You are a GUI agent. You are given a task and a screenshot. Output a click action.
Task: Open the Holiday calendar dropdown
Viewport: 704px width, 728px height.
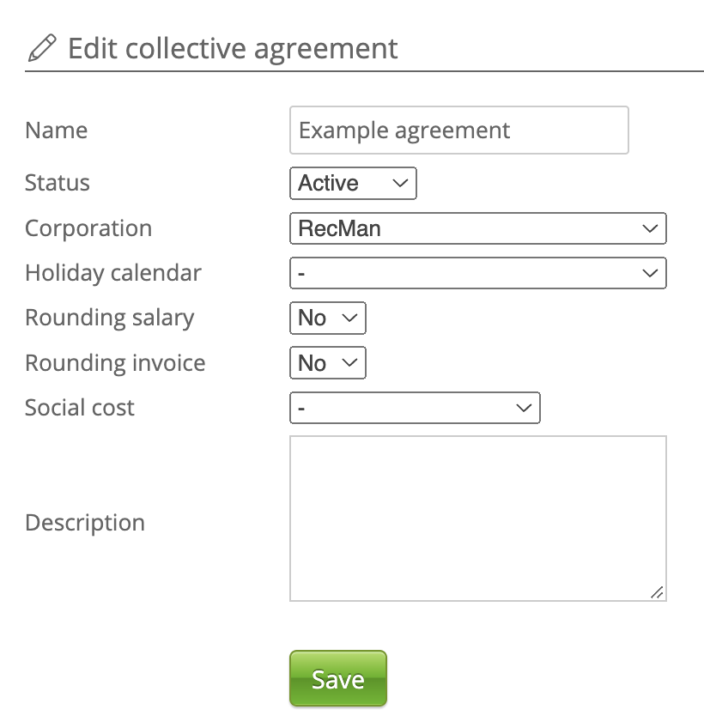(x=477, y=274)
